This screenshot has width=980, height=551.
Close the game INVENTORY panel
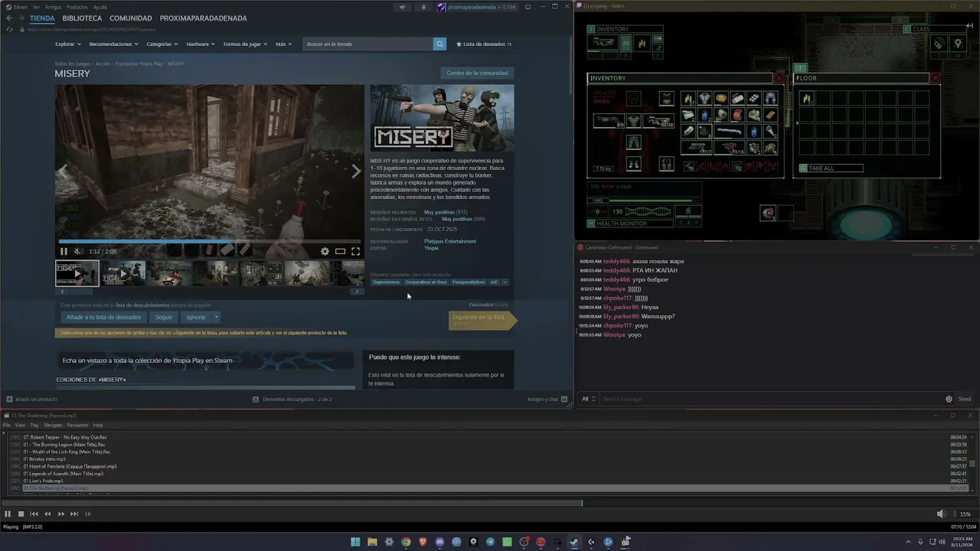(779, 78)
